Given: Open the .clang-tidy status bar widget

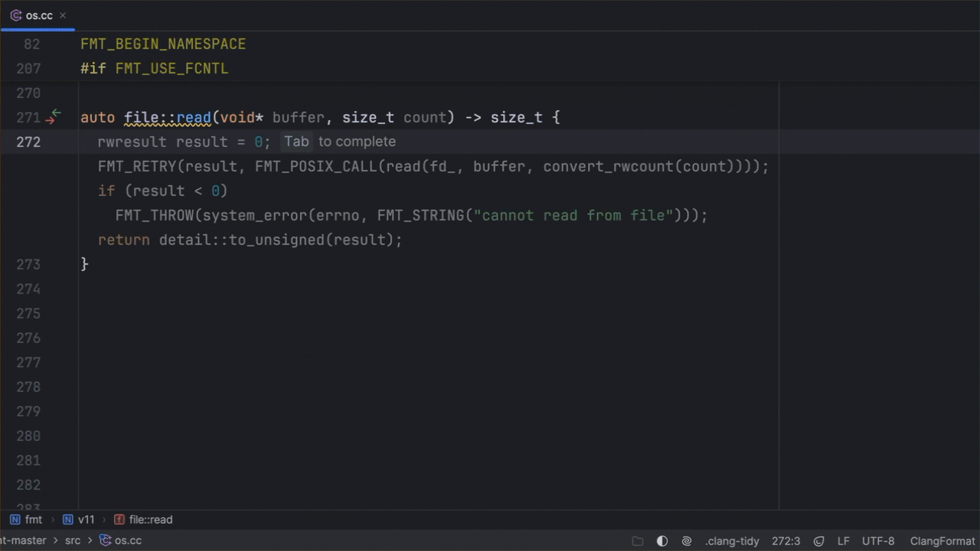Looking at the screenshot, I should click(732, 541).
